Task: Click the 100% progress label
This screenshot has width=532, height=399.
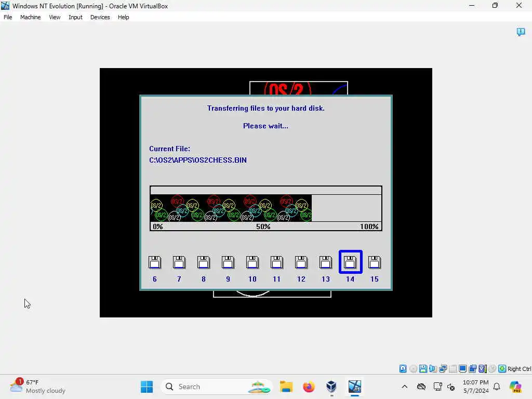Action: [x=369, y=227]
